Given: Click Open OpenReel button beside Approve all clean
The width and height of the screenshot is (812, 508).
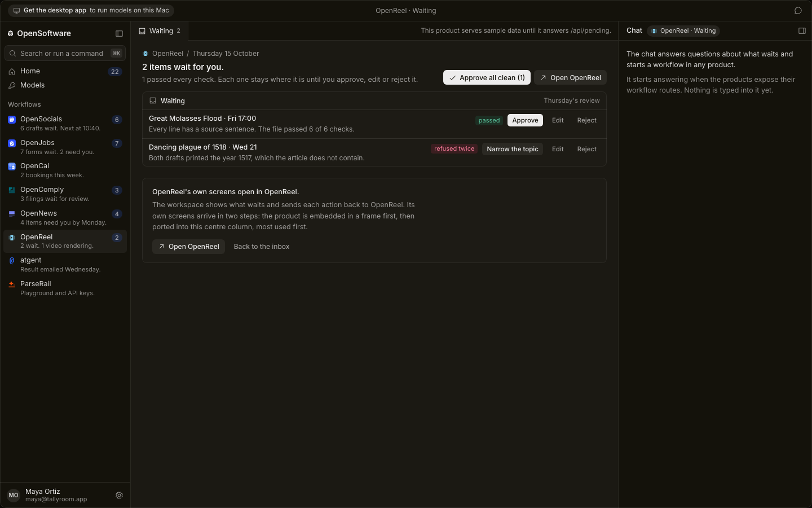Looking at the screenshot, I should tap(570, 78).
